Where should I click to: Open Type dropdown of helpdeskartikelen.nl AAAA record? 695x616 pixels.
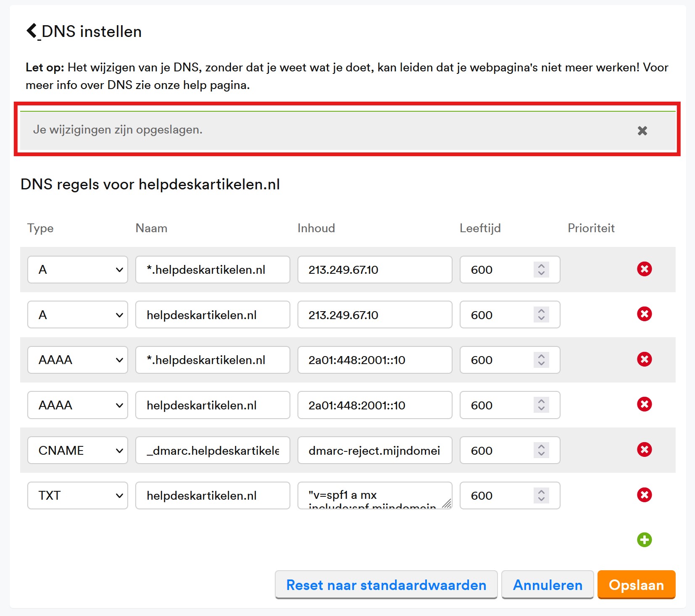tap(78, 405)
